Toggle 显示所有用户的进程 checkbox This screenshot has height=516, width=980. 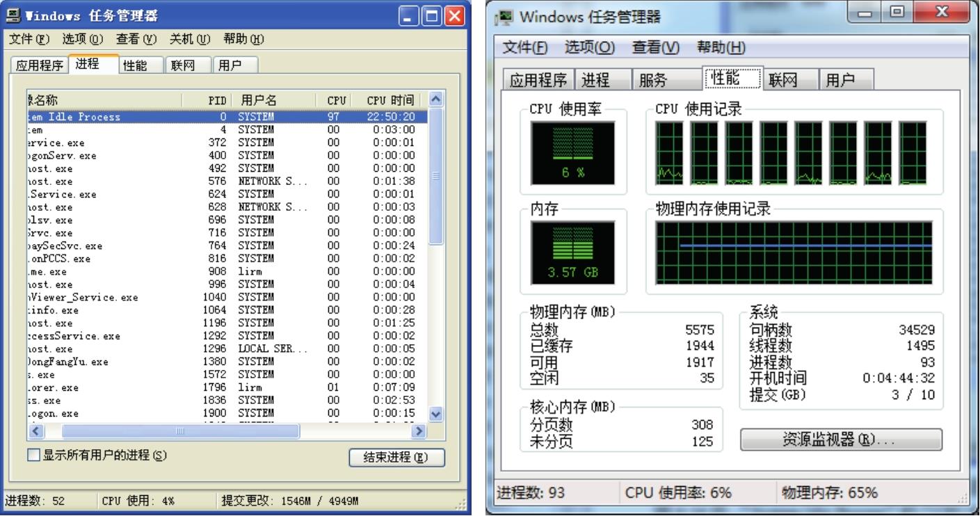(33, 455)
